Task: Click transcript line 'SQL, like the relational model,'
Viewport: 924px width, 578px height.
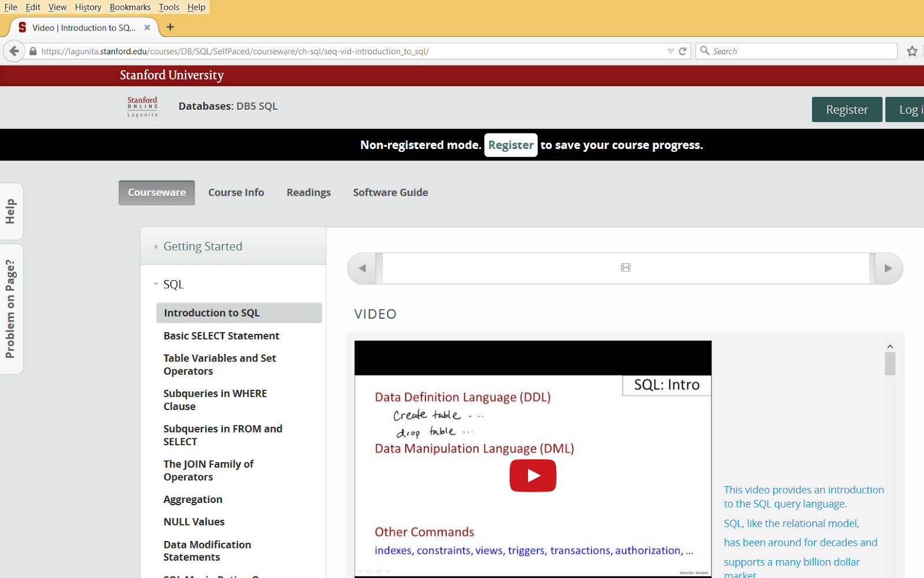Action: 791,523
